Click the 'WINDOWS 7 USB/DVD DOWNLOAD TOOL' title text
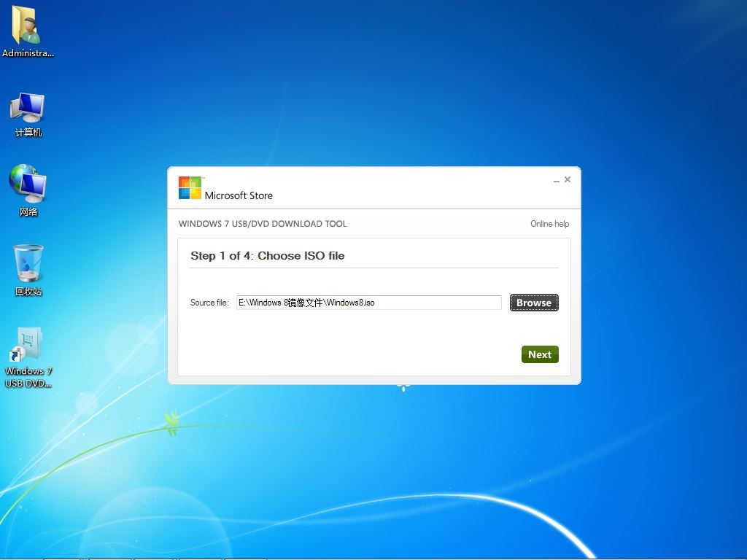The image size is (747, 560). click(x=263, y=224)
